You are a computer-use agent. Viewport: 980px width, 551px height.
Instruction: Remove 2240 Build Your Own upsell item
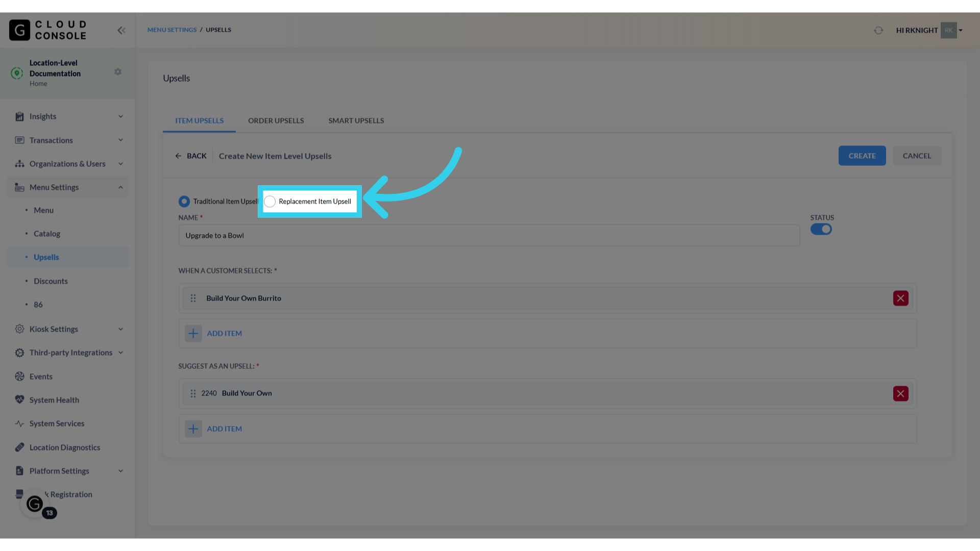pyautogui.click(x=900, y=393)
